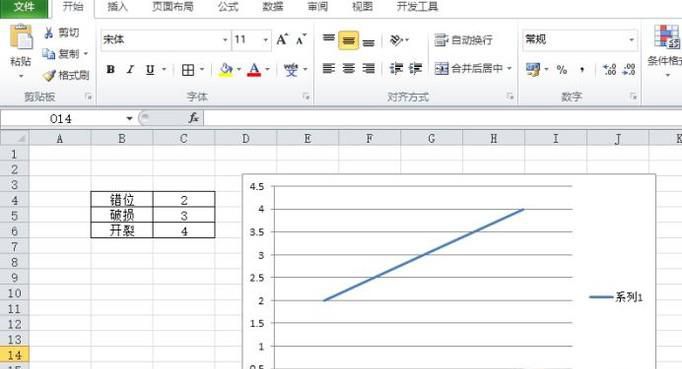The height and width of the screenshot is (369, 682).
Task: Open font name dropdown 宋体
Action: [225, 40]
